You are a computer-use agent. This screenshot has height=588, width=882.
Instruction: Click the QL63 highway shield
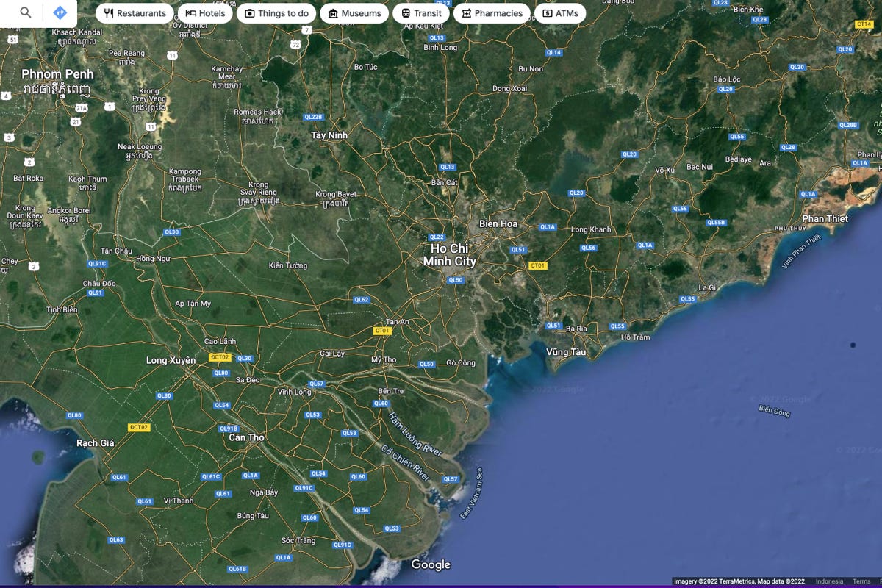point(116,539)
